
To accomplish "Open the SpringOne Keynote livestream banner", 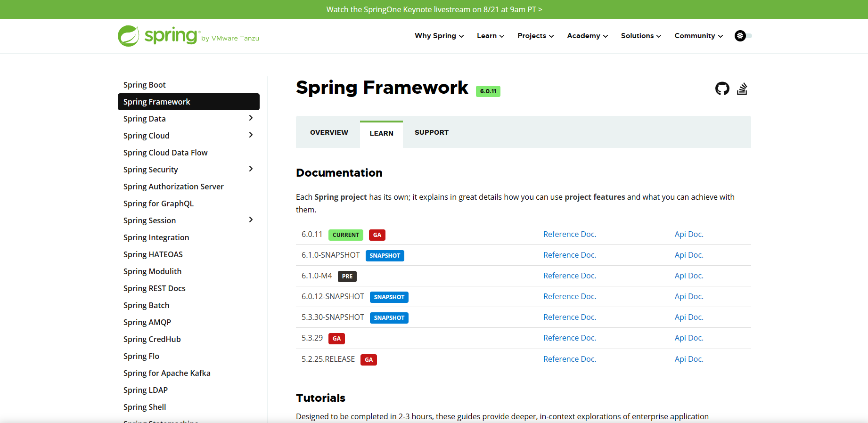I will tap(434, 9).
